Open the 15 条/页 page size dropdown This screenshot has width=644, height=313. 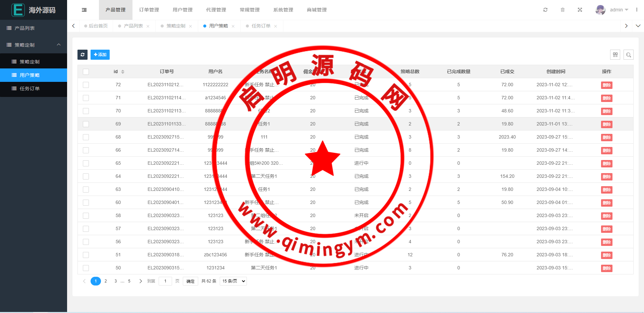click(x=233, y=281)
